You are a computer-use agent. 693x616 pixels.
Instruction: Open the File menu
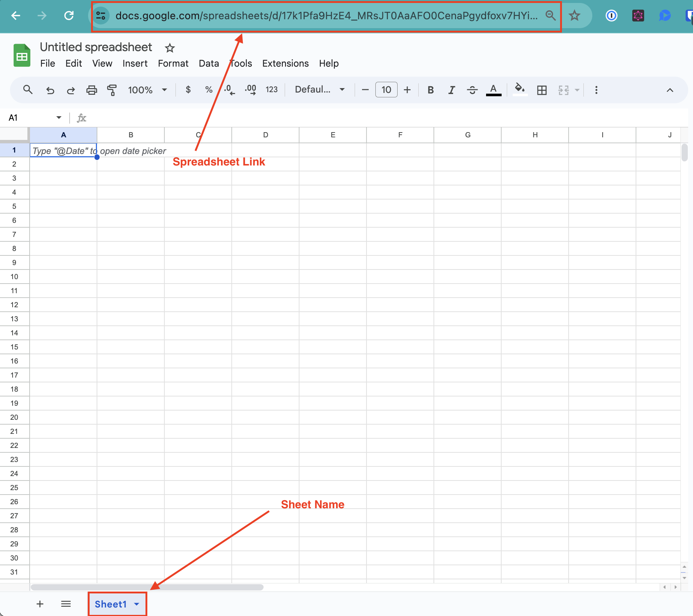(48, 64)
